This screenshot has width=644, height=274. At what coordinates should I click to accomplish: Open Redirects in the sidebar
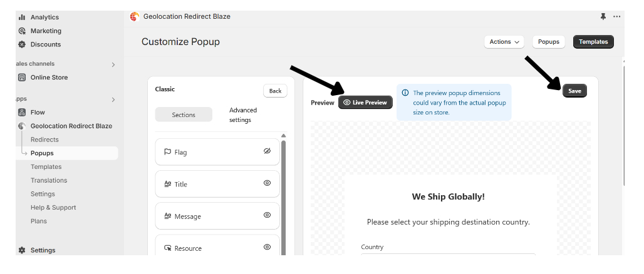[44, 140]
